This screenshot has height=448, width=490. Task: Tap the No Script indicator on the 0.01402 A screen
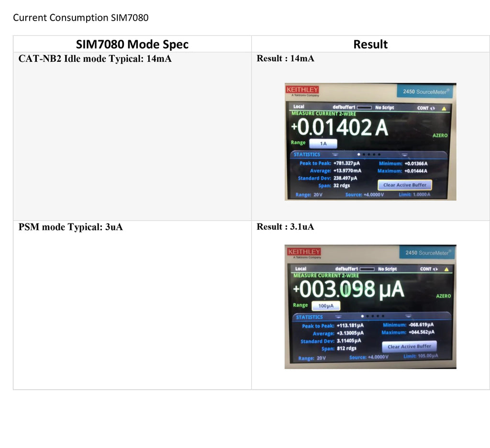384,108
